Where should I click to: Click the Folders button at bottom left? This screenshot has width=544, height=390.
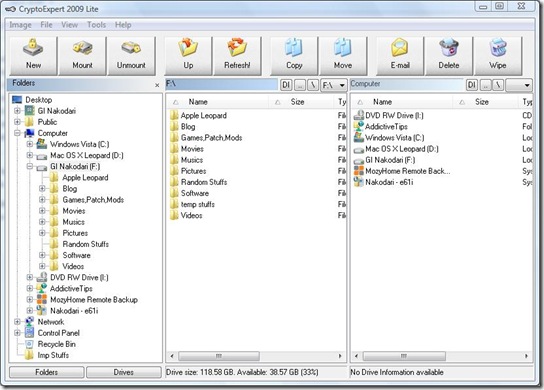click(46, 372)
